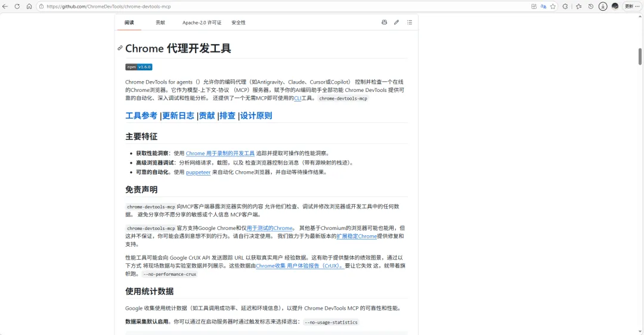Click the vertical page scrollbar thumb
644x335 pixels.
640,56
